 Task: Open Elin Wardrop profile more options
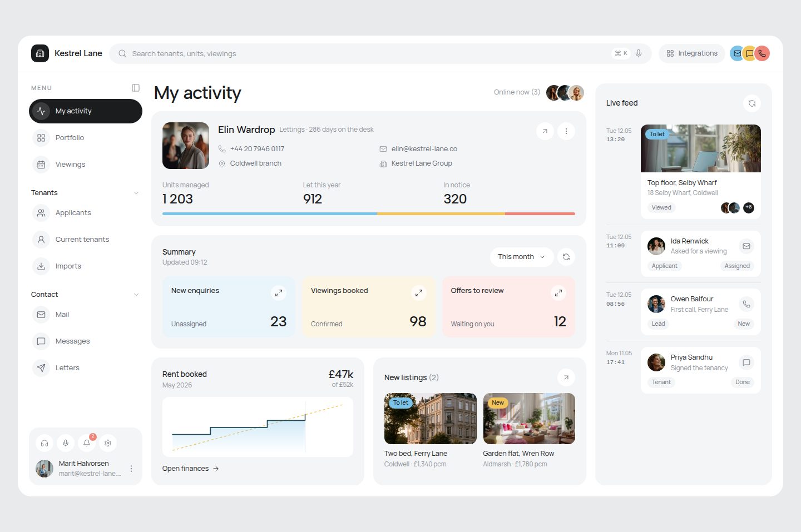[x=566, y=131]
